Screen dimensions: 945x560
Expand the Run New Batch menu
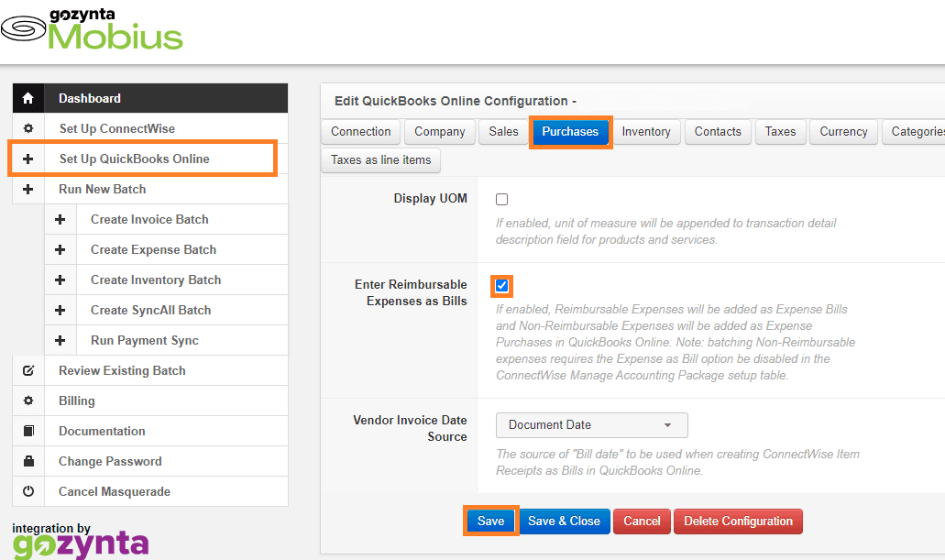point(102,189)
